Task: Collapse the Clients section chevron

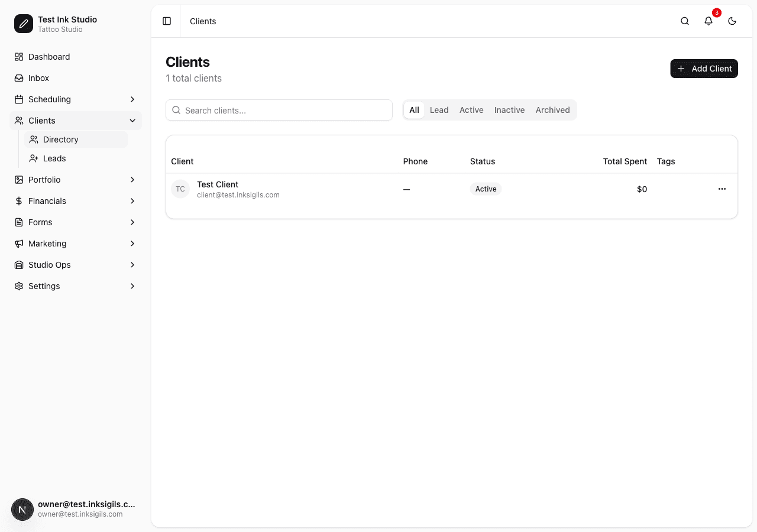Action: pos(132,120)
